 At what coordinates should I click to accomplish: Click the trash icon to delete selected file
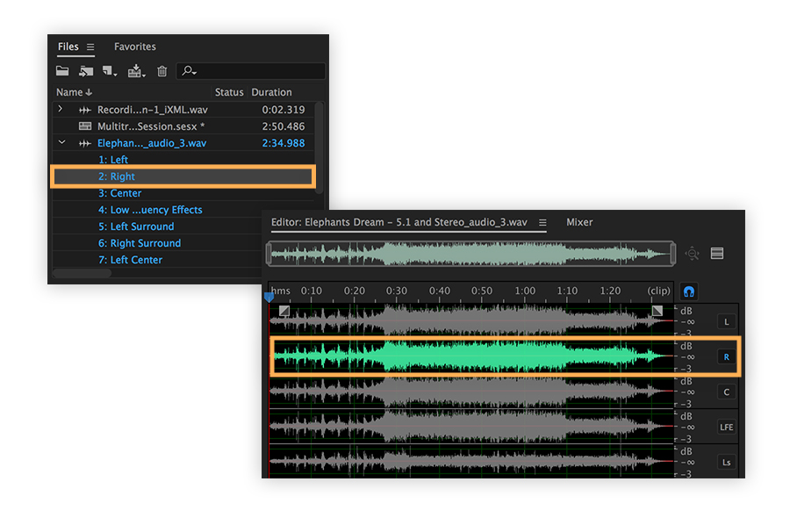[162, 70]
